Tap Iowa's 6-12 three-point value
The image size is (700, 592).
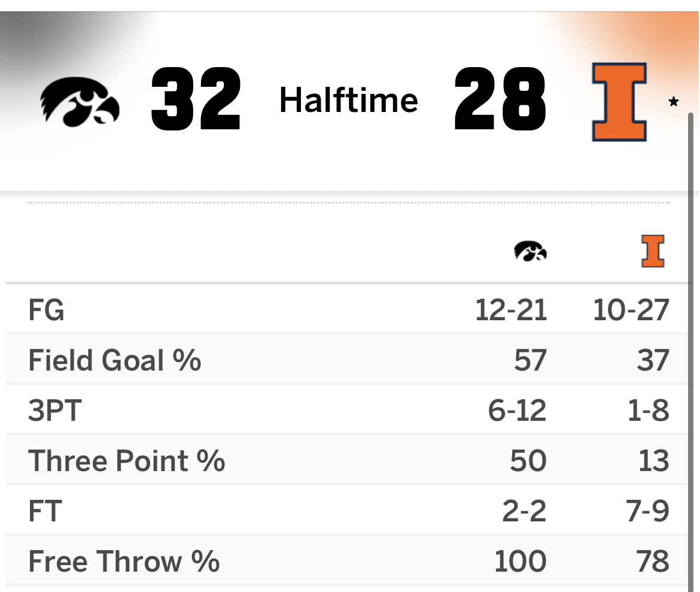tap(518, 411)
